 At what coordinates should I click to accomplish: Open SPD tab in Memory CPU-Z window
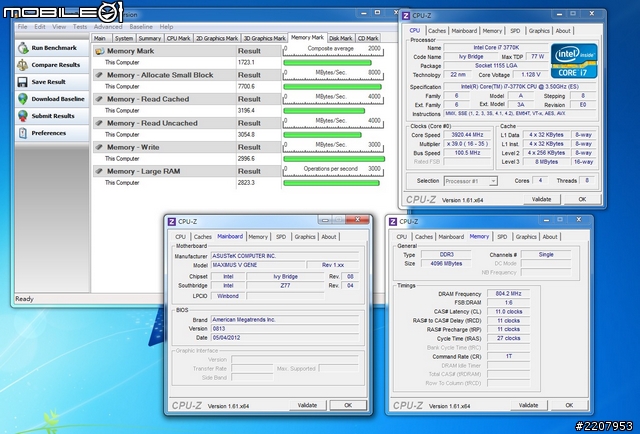(502, 237)
